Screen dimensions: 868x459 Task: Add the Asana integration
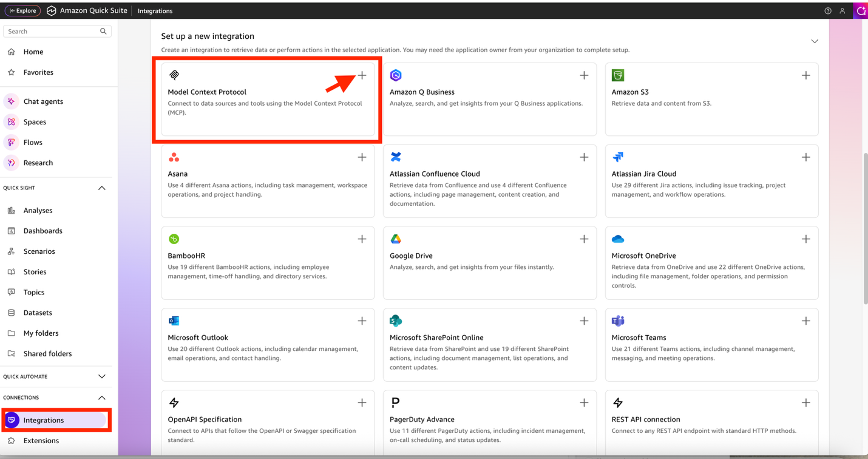(362, 157)
